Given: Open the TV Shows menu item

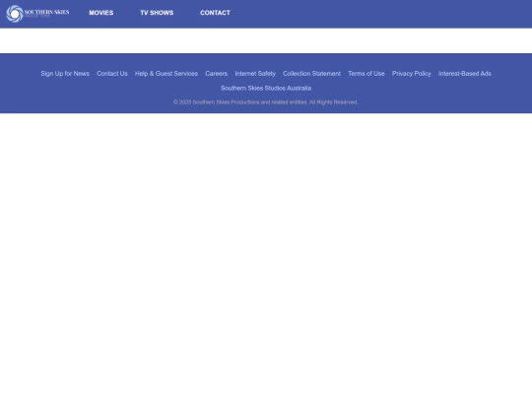Looking at the screenshot, I should [157, 13].
